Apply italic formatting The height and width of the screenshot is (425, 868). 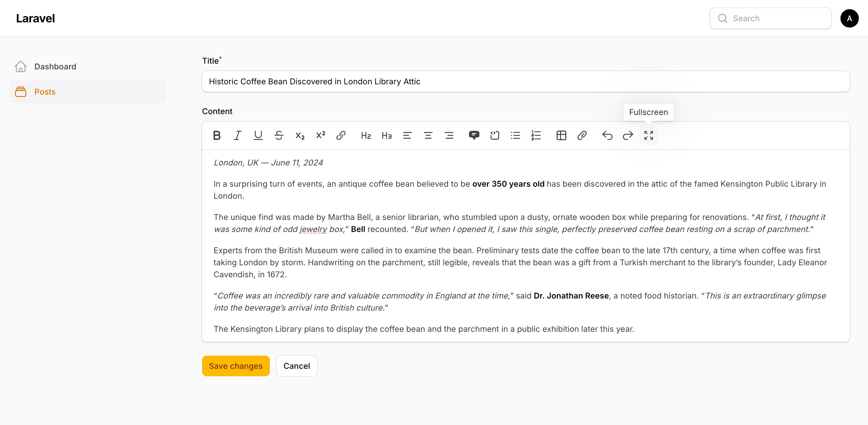coord(238,135)
